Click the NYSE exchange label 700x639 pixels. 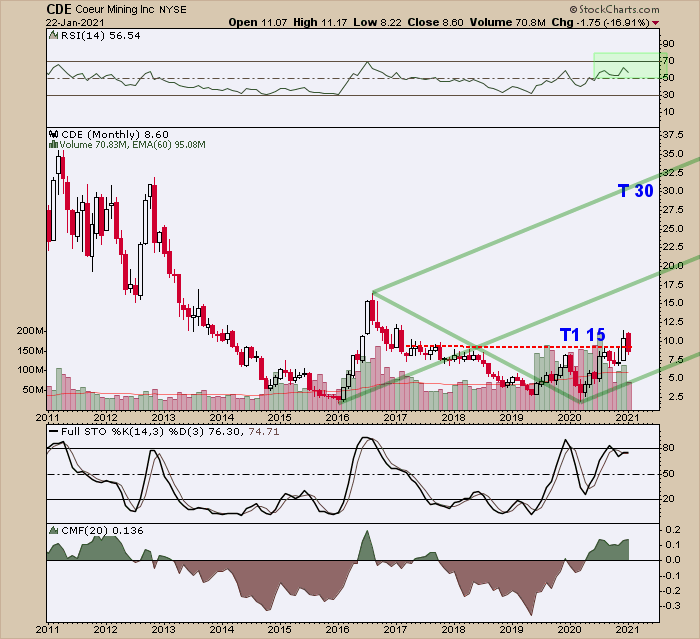click(173, 9)
